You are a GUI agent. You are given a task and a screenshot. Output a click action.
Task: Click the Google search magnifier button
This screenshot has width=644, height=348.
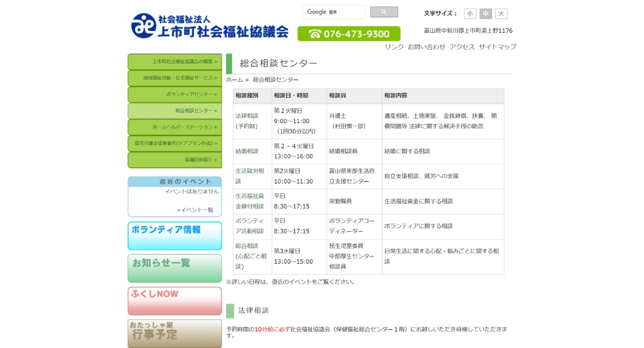(384, 12)
